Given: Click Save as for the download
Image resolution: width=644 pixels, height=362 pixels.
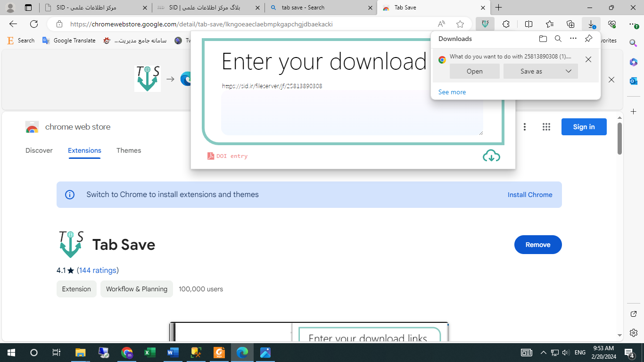Looking at the screenshot, I should point(531,71).
